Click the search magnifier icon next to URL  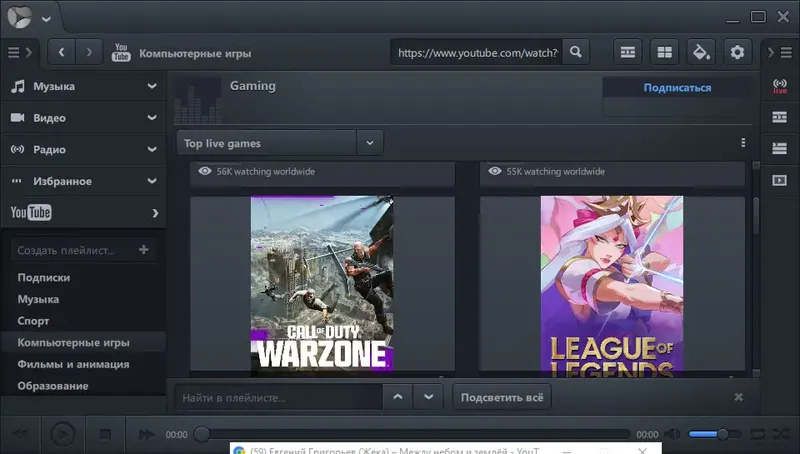coord(576,52)
